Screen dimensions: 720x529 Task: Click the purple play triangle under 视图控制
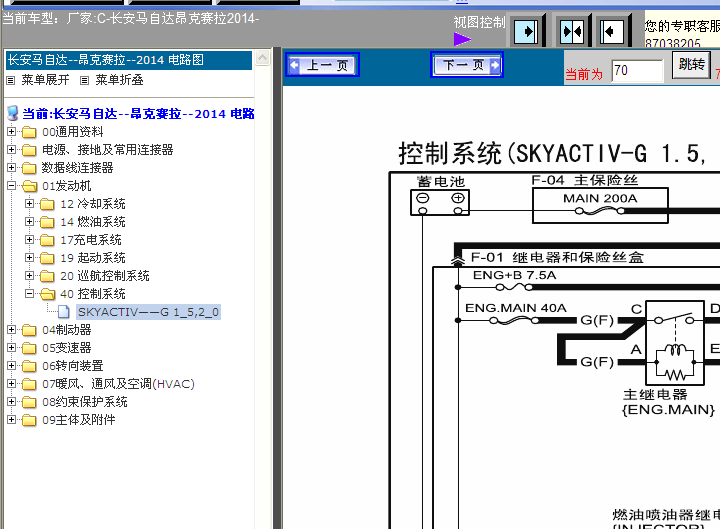[x=462, y=39]
